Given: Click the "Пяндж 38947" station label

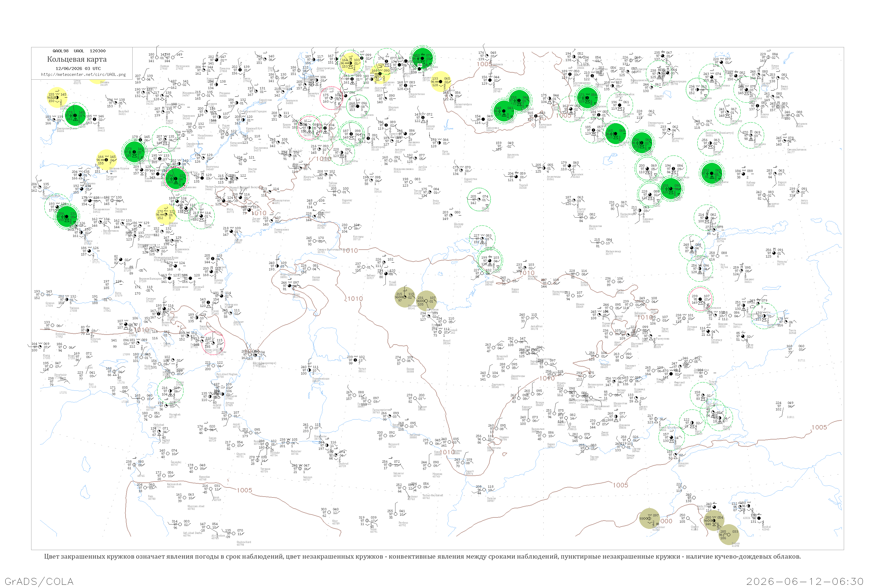Looking at the screenshot, I should click(x=630, y=456).
